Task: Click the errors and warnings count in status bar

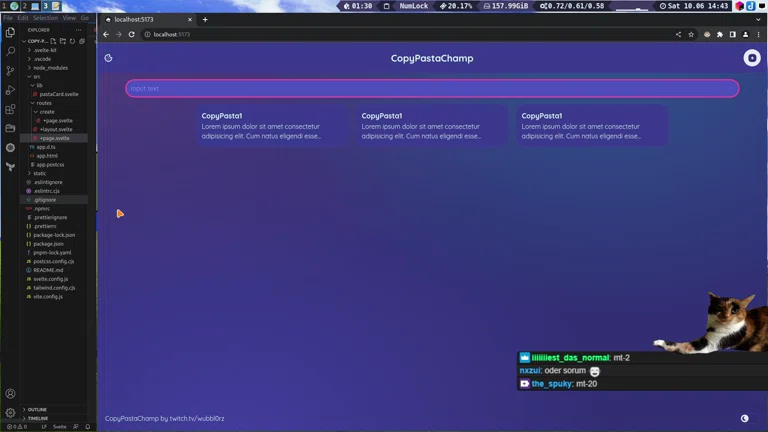Action: point(17,427)
